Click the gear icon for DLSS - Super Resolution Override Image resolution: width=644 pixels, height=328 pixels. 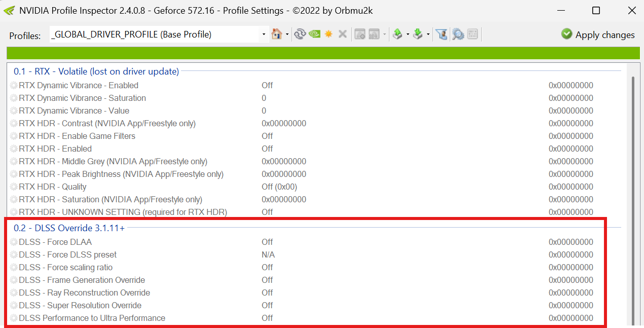tap(14, 305)
